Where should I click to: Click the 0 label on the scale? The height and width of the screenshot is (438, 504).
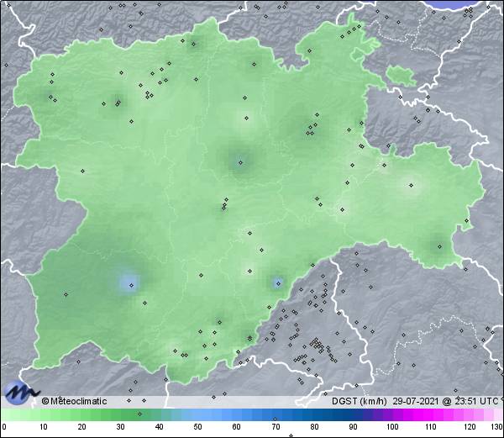point(4,427)
